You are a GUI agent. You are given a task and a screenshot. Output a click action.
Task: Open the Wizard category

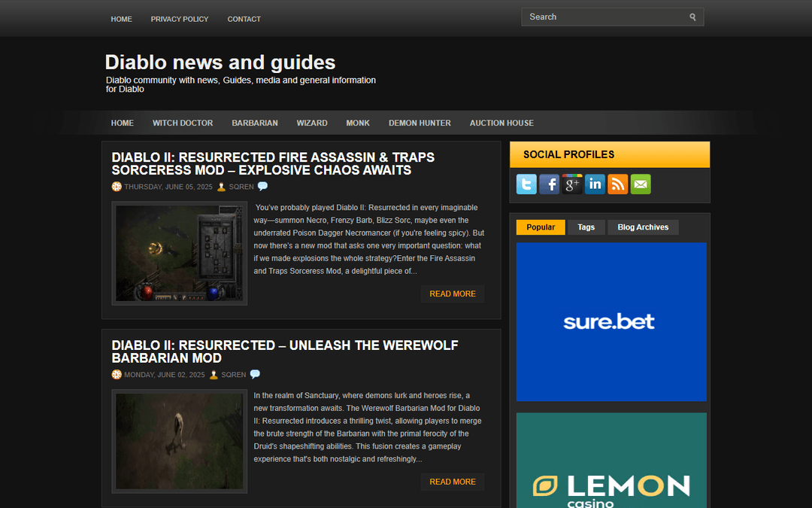click(312, 123)
